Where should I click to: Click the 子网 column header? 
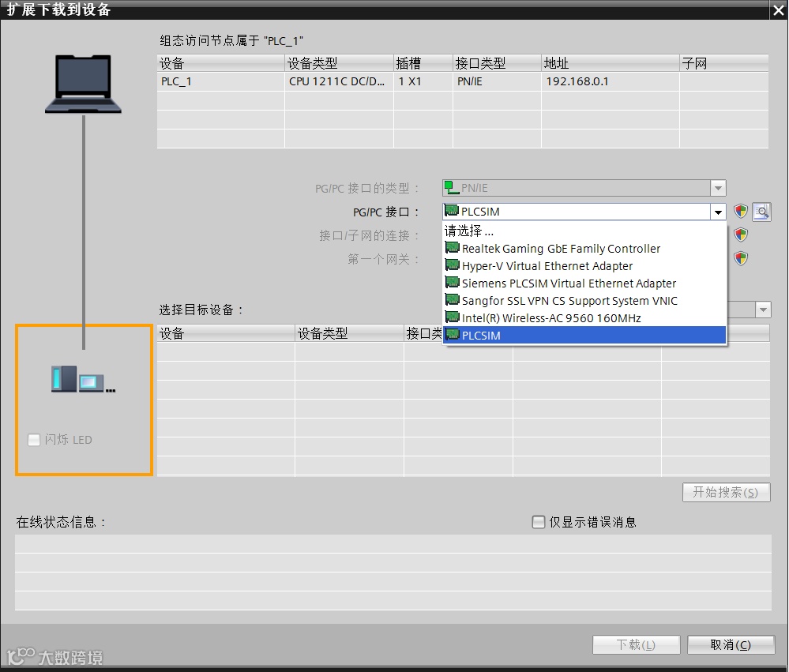724,63
